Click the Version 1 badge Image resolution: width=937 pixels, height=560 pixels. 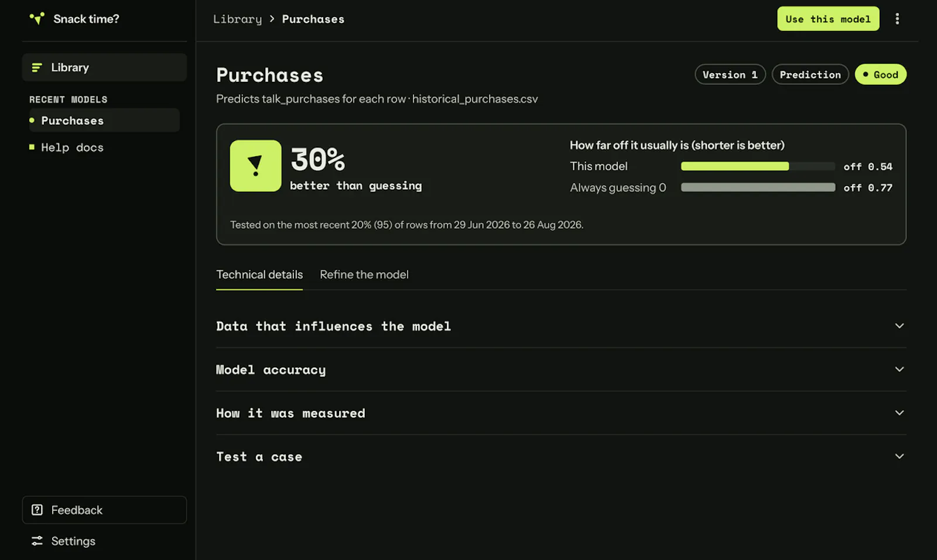click(x=730, y=74)
